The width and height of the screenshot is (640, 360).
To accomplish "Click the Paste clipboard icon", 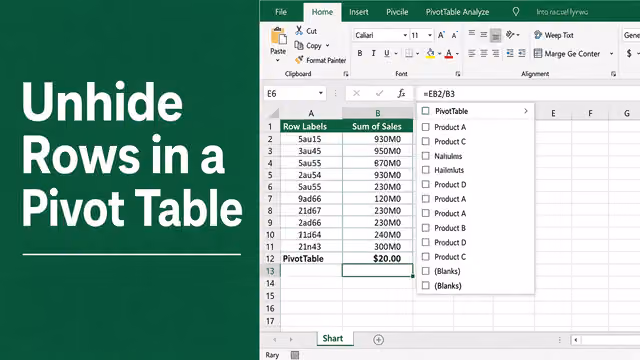I will click(279, 36).
